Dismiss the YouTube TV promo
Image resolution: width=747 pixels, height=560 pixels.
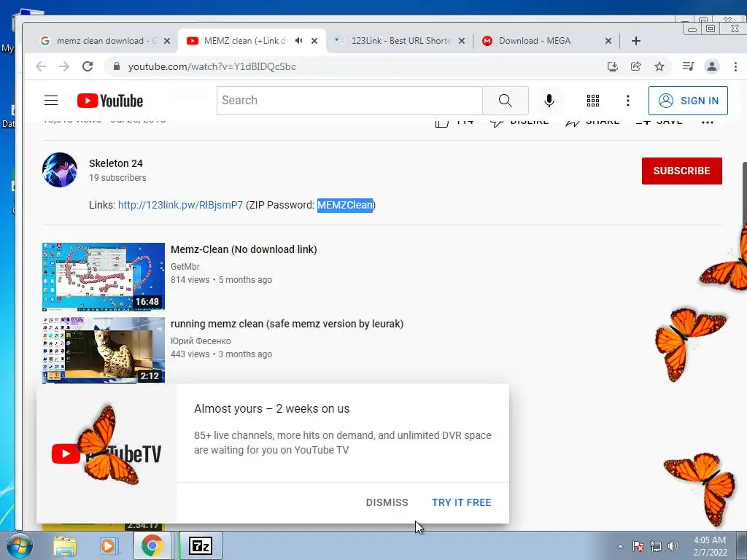387,502
